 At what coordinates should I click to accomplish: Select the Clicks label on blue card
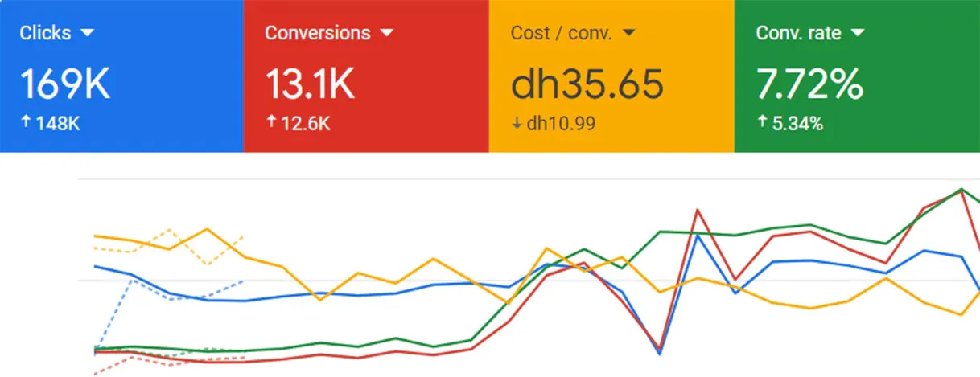[x=45, y=33]
